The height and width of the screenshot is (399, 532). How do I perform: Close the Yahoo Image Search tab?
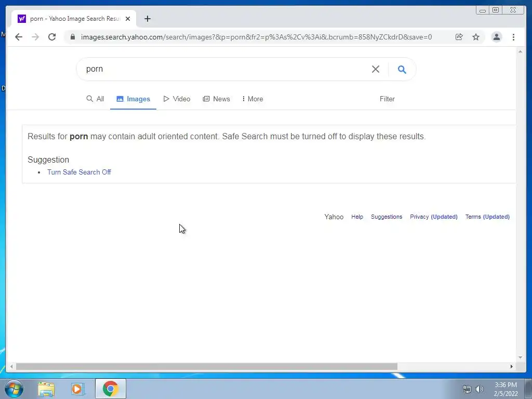[128, 19]
